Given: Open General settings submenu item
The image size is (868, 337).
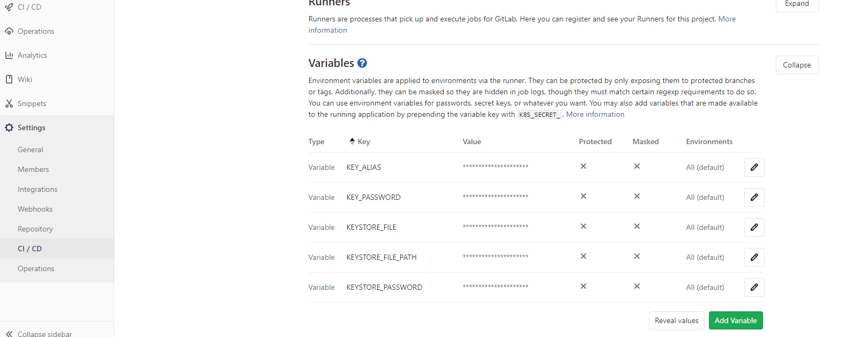Looking at the screenshot, I should click(31, 149).
